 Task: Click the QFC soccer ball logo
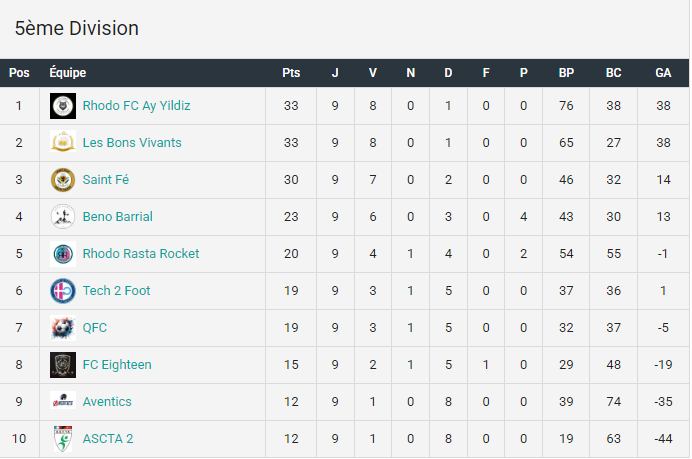pos(63,328)
